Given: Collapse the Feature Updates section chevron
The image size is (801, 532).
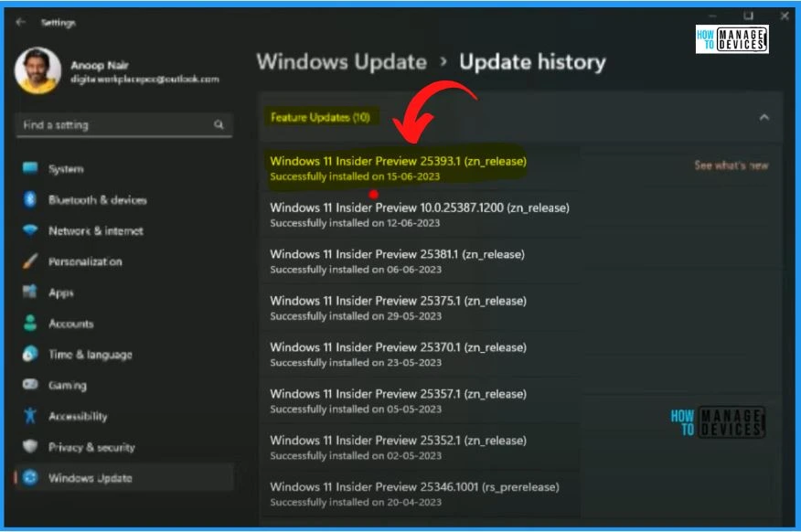Looking at the screenshot, I should [764, 117].
